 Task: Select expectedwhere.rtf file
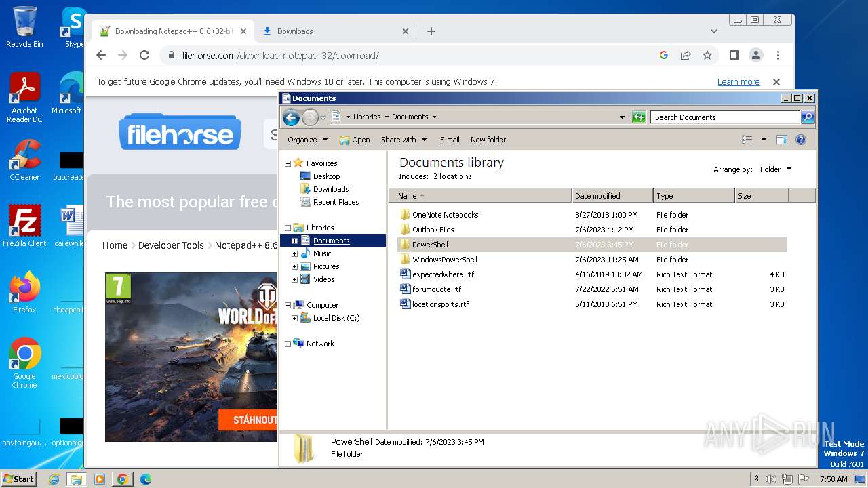click(x=443, y=274)
